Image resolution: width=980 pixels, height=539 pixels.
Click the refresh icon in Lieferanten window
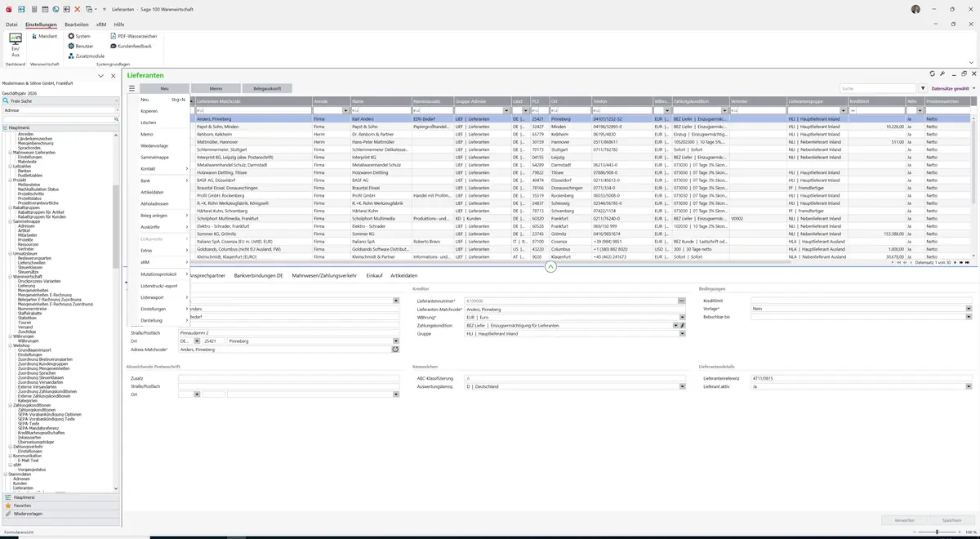point(933,73)
